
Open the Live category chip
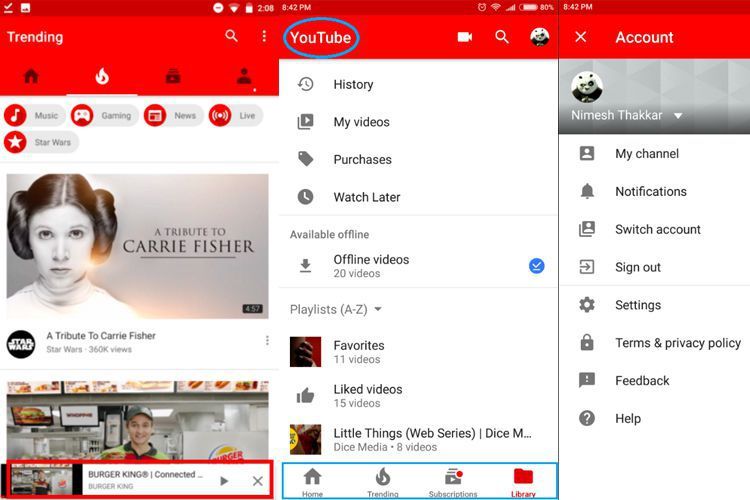click(235, 116)
